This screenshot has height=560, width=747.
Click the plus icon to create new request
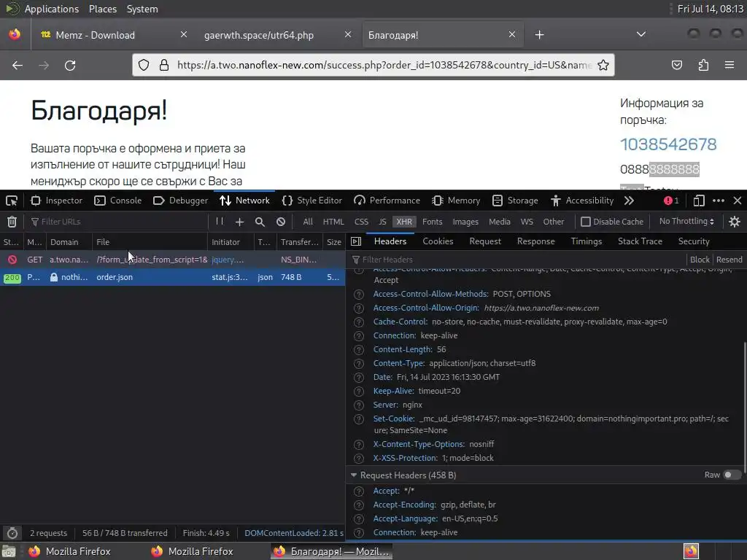point(239,222)
